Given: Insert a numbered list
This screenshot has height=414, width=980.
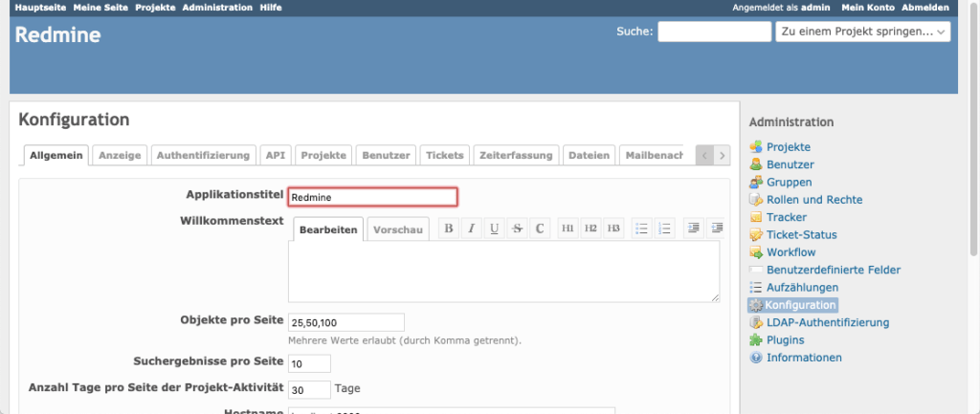Looking at the screenshot, I should pos(664,229).
